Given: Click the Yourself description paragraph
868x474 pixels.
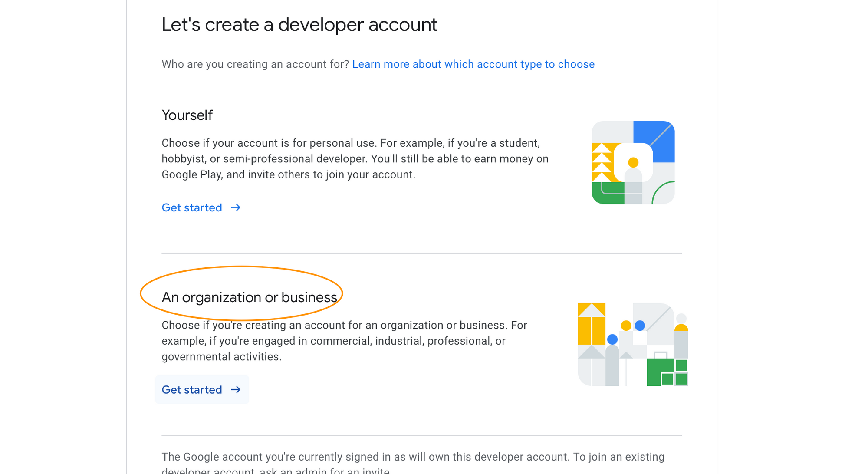Looking at the screenshot, I should 355,159.
